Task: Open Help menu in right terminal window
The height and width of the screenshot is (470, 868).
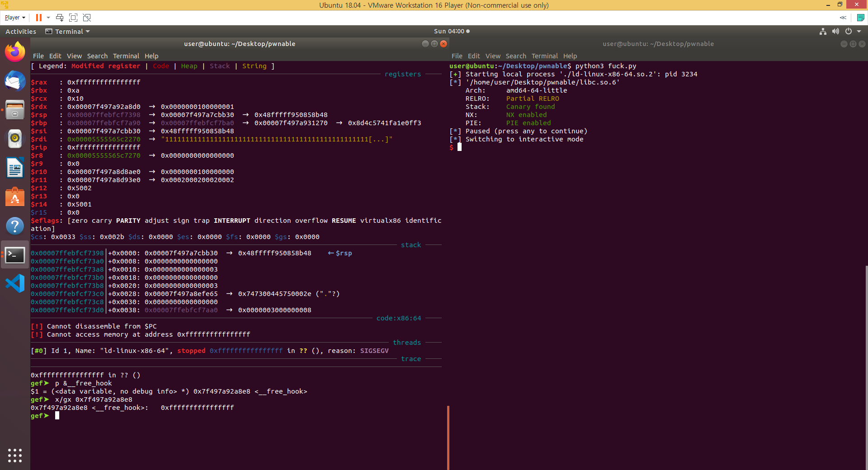Action: (570, 56)
